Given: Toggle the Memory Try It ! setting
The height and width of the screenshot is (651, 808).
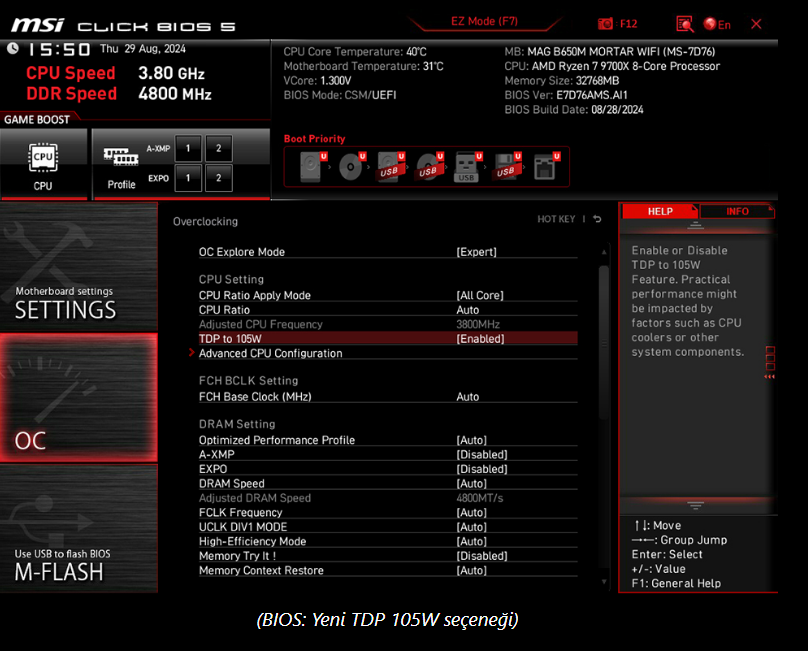Looking at the screenshot, I should coord(388,556).
